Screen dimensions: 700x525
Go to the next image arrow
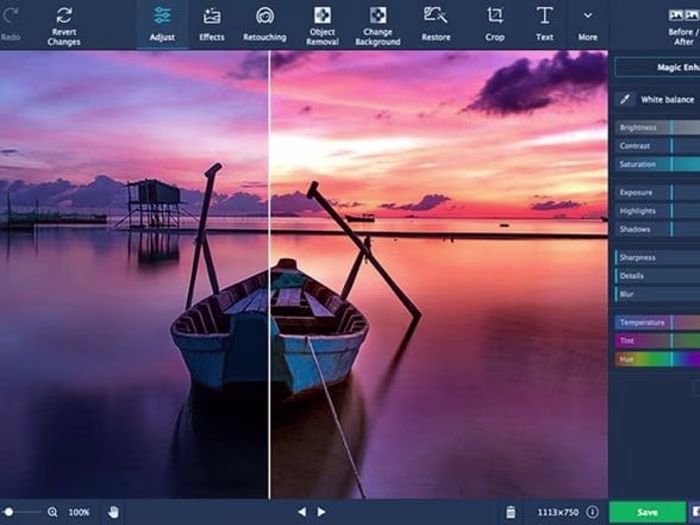[x=321, y=512]
